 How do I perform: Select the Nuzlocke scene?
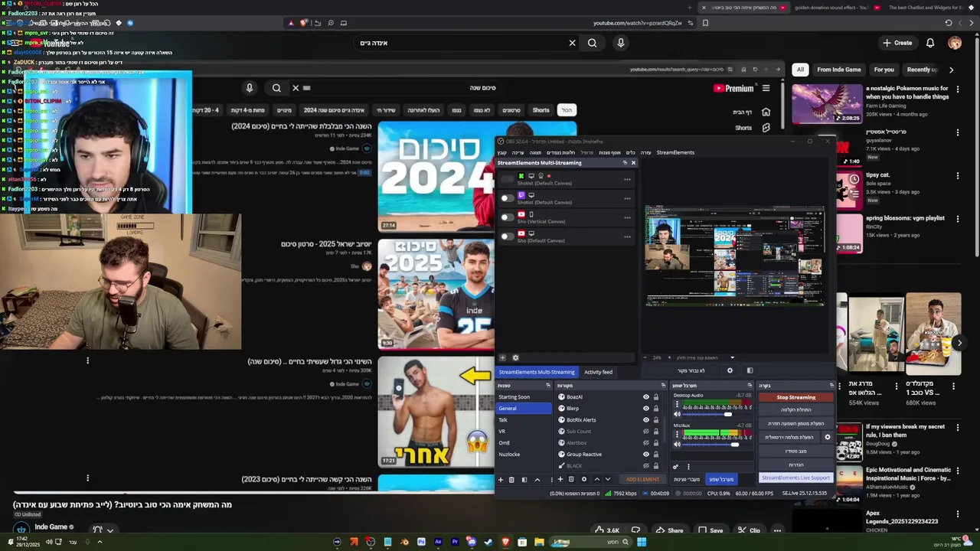pyautogui.click(x=523, y=455)
